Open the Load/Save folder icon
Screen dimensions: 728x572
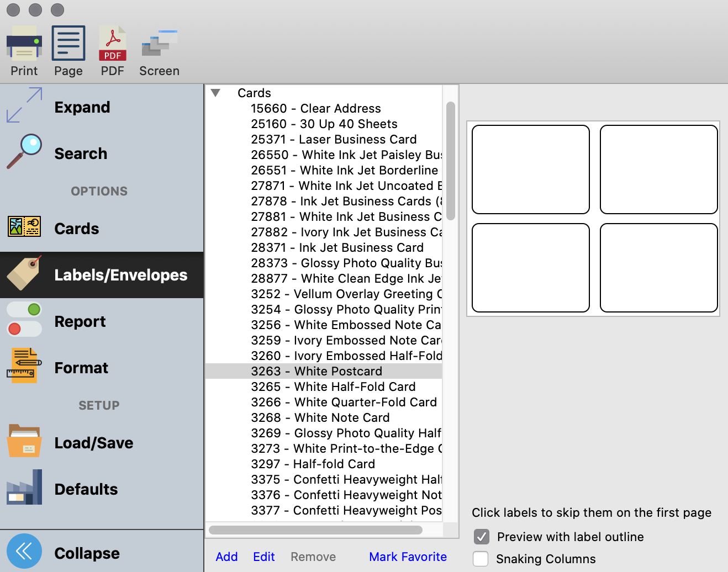point(24,441)
